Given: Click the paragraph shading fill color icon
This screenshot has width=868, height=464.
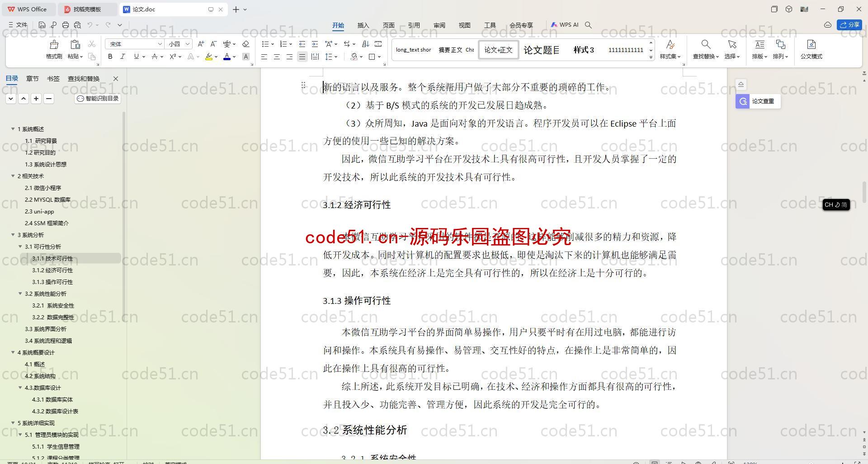Looking at the screenshot, I should (354, 57).
